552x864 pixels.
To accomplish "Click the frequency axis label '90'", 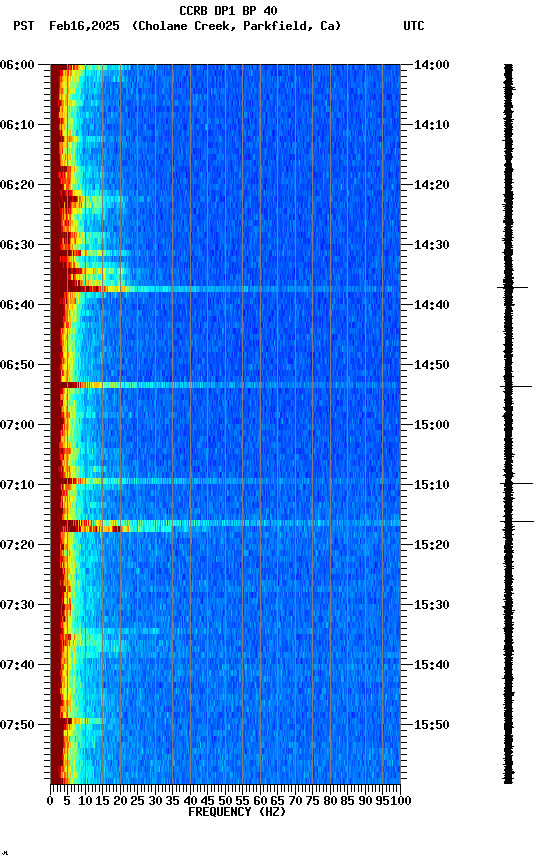I will pos(365,801).
